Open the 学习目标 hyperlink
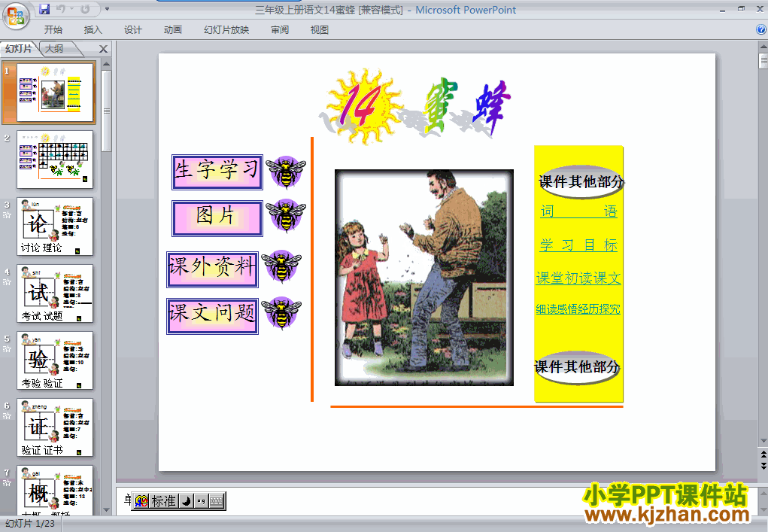This screenshot has width=768, height=532. 578,245
